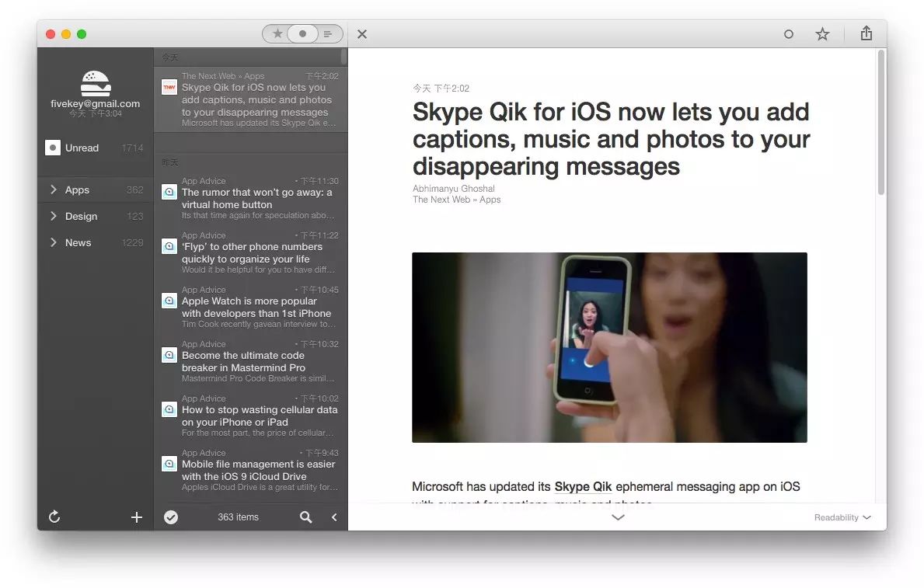924x588 pixels.
Task: Search articles with magnifier icon
Action: (x=306, y=517)
